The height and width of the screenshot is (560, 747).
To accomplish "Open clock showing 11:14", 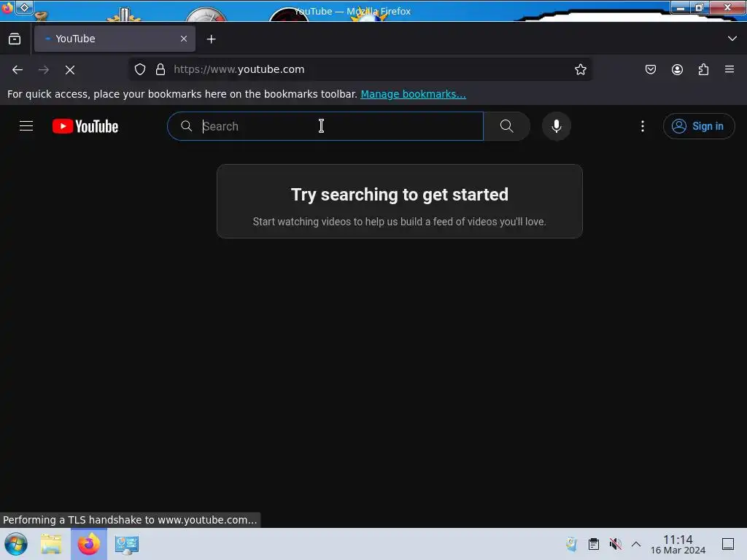I will [x=678, y=544].
